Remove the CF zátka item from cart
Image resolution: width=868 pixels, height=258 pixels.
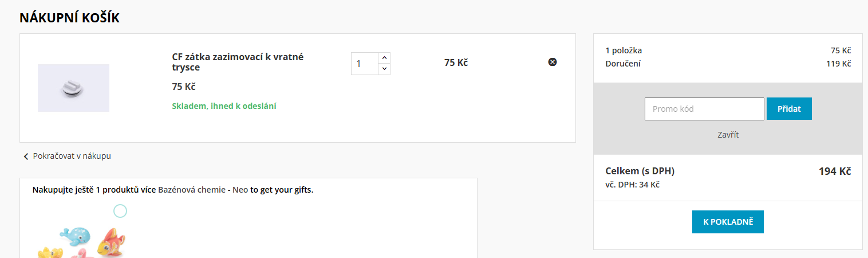[553, 62]
